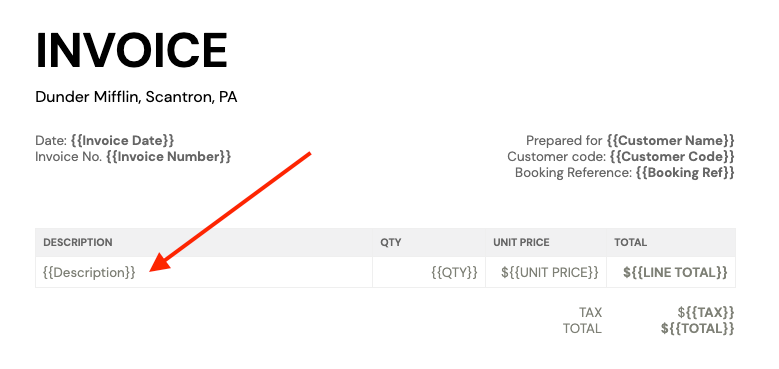Click the red arrow annotation
Viewport: 779px width, 369px height.
point(231,212)
